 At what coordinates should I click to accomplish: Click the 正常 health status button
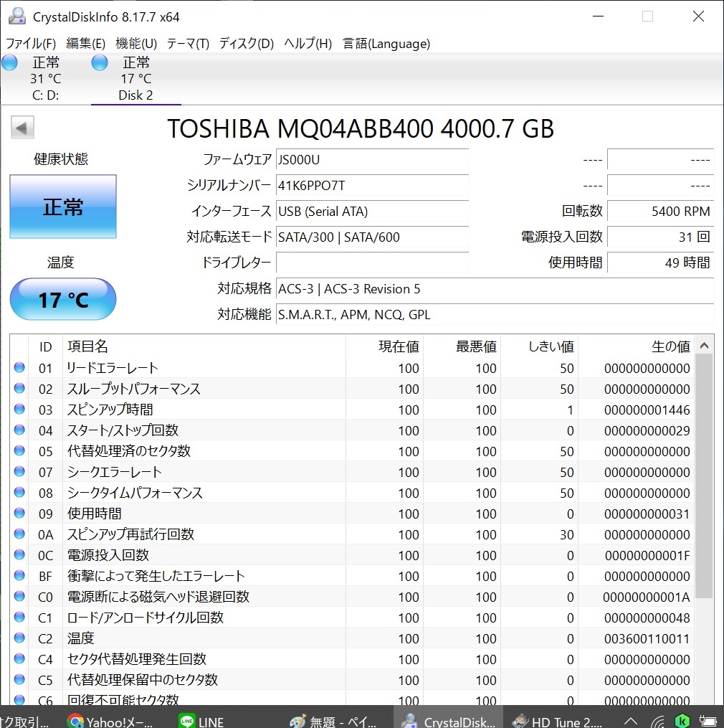[x=63, y=207]
